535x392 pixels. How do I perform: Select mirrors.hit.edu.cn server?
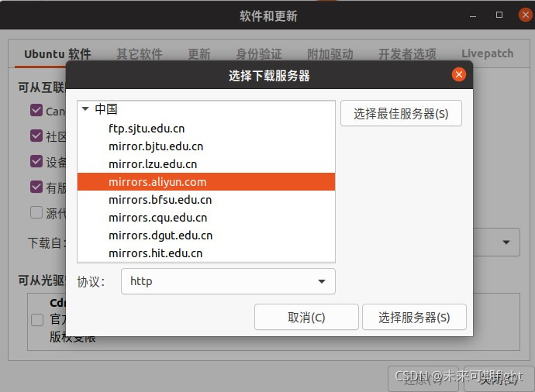pyautogui.click(x=206, y=253)
